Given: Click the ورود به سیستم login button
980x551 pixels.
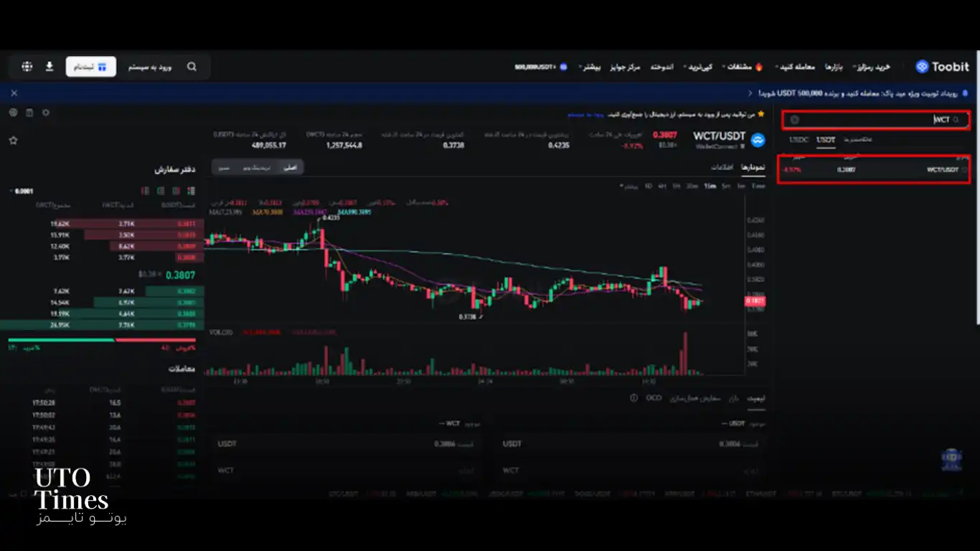Looking at the screenshot, I should pyautogui.click(x=150, y=67).
